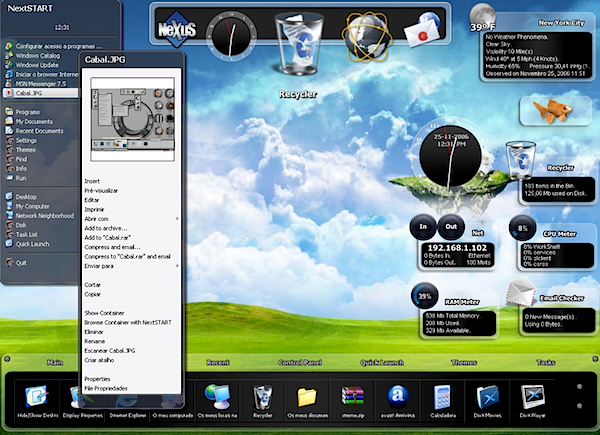This screenshot has width=600, height=435.
Task: Click upper dot at dock right edge
Action: click(x=579, y=387)
